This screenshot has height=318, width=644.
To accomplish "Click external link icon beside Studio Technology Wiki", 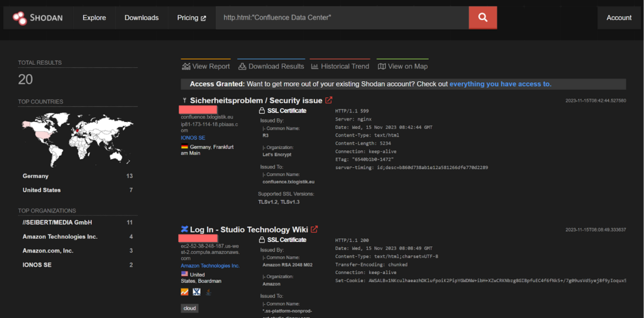I will point(314,229).
